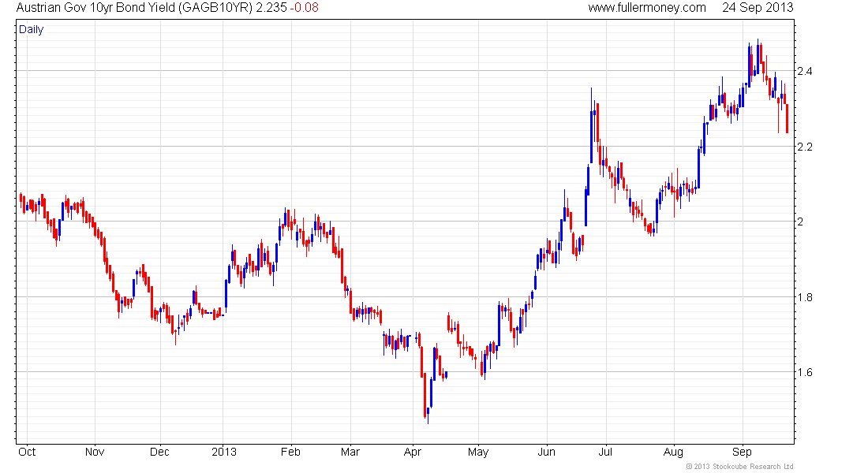Click the Jun x-axis label
868x473 pixels.
tap(546, 452)
